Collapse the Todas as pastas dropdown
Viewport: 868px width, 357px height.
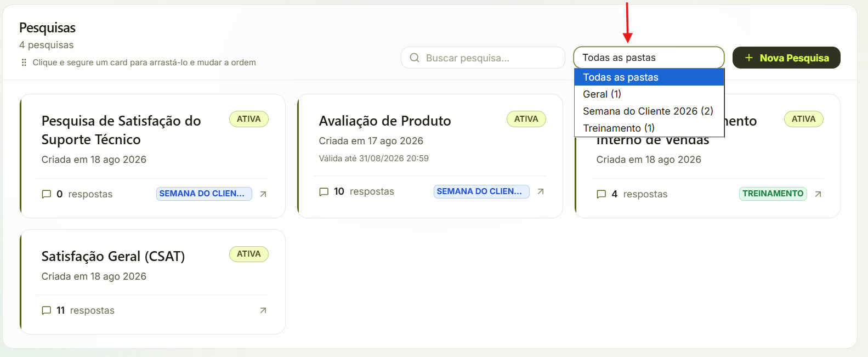(x=649, y=58)
